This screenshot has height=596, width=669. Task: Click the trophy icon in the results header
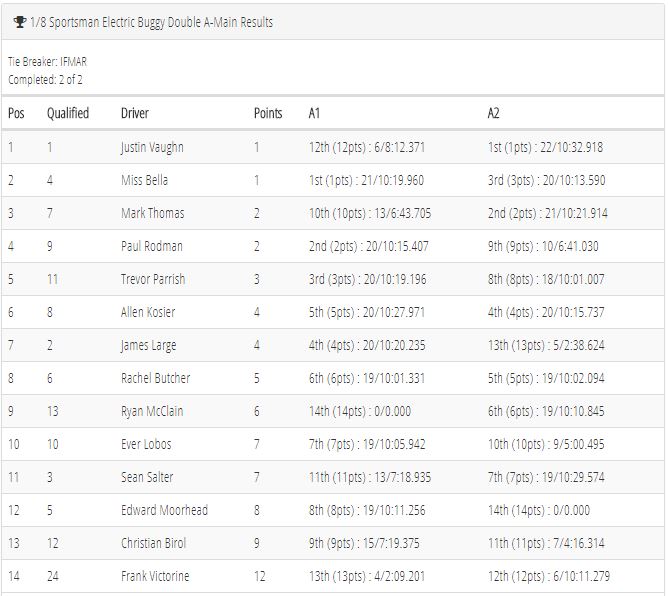pyautogui.click(x=20, y=22)
